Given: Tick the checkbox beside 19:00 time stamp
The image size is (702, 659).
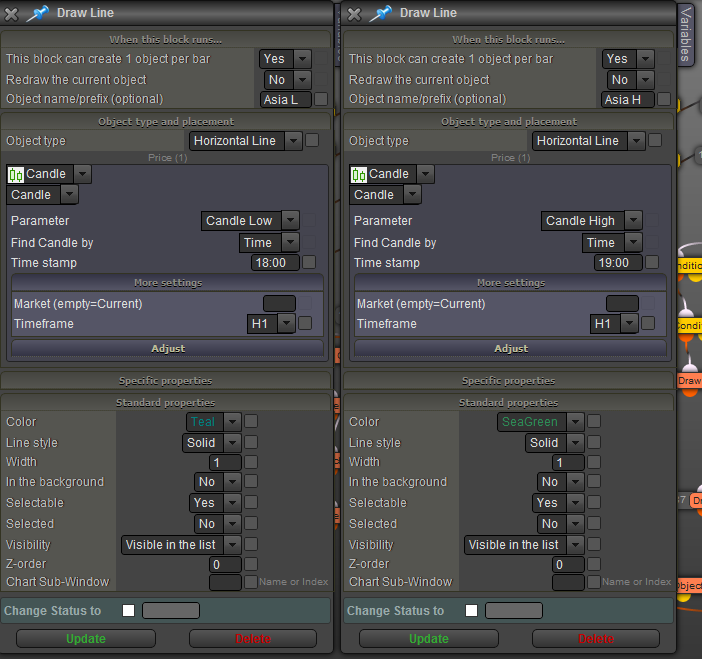Looking at the screenshot, I should (652, 262).
